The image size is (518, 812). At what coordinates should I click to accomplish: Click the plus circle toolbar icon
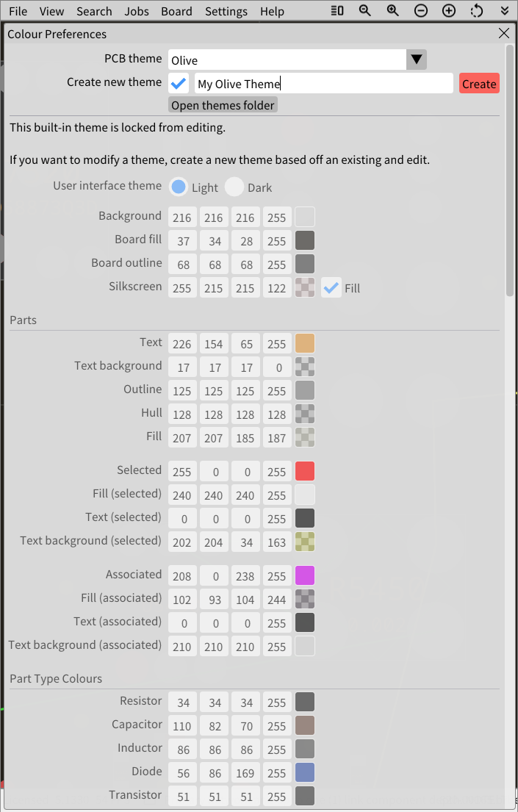pos(448,10)
